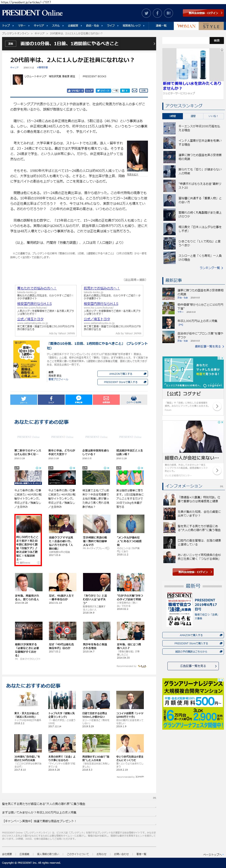Switch to the WOMAN site tab
226x868 pixels.
186,26
